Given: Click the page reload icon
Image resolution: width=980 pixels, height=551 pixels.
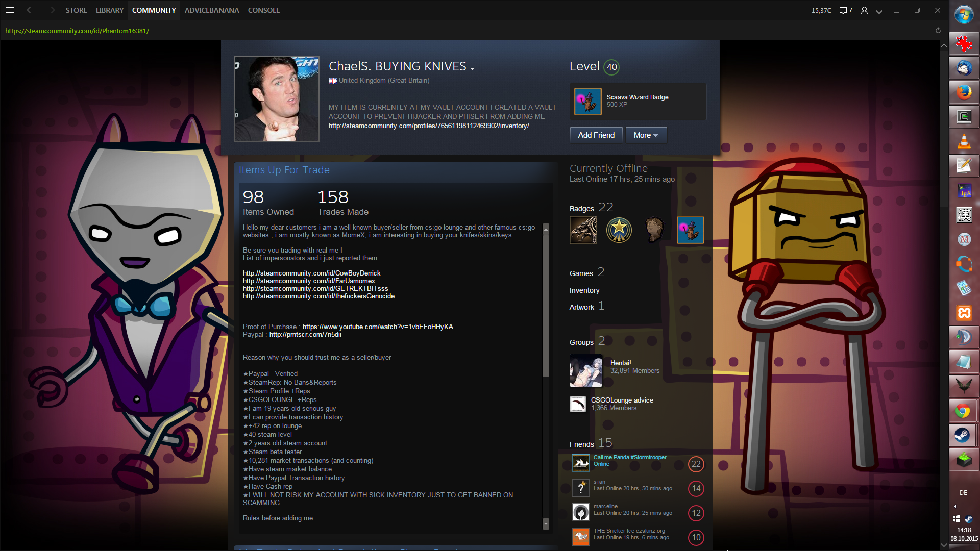Looking at the screenshot, I should point(938,31).
